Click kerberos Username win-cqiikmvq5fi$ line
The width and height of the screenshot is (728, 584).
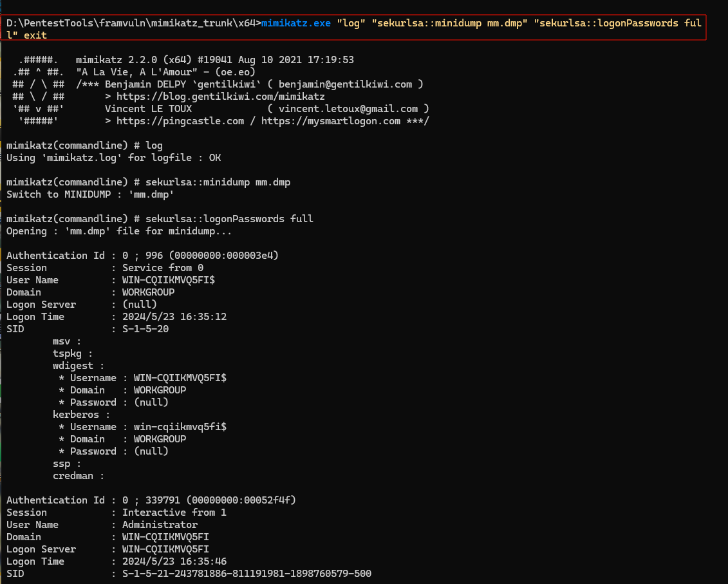click(142, 426)
